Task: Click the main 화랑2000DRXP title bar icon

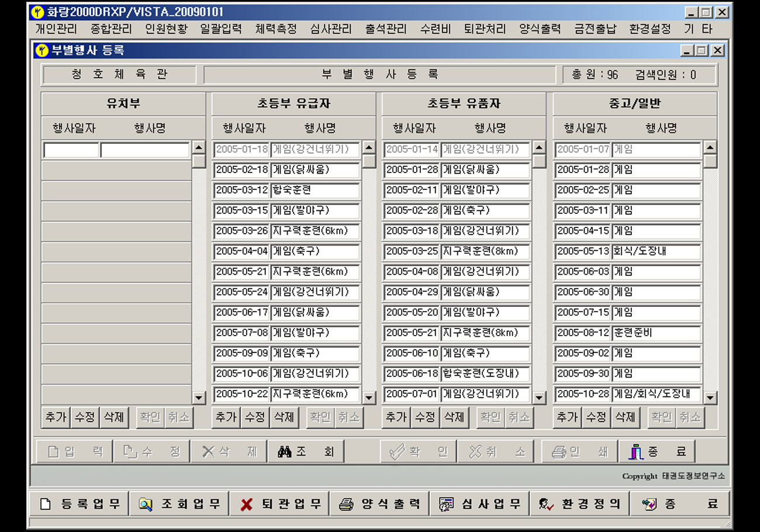Action: click(x=37, y=12)
